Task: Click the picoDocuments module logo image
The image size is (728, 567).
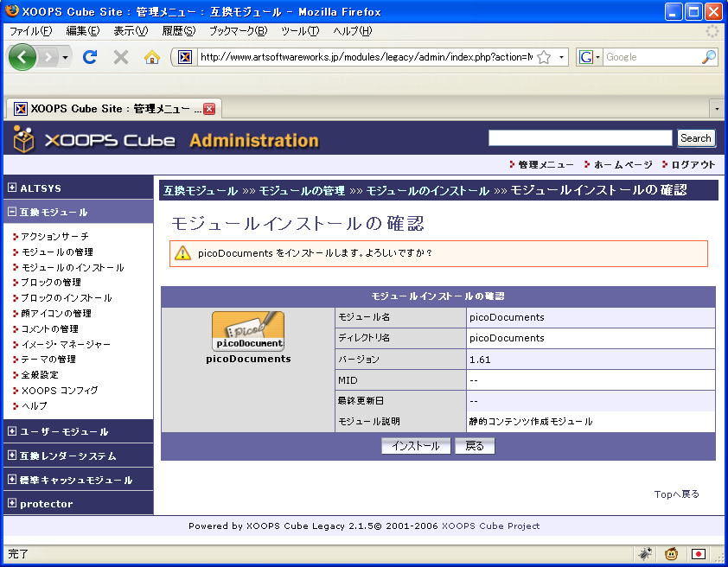Action: click(248, 331)
